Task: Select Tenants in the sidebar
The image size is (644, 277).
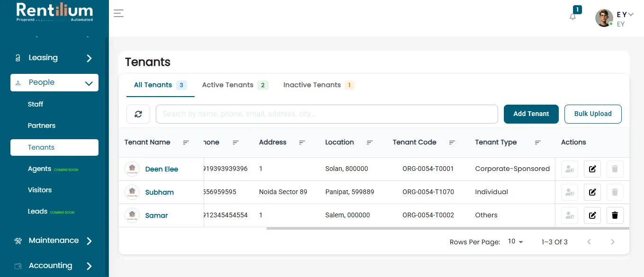Action: pos(54,147)
